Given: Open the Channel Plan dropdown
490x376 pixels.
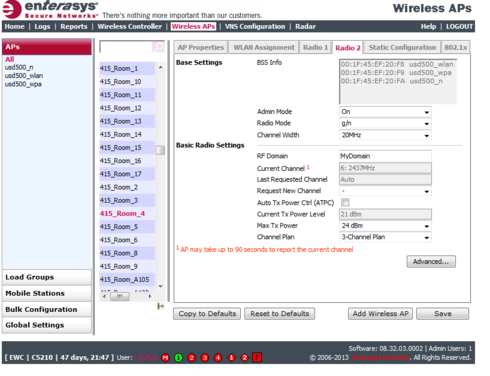Looking at the screenshot, I should point(385,237).
